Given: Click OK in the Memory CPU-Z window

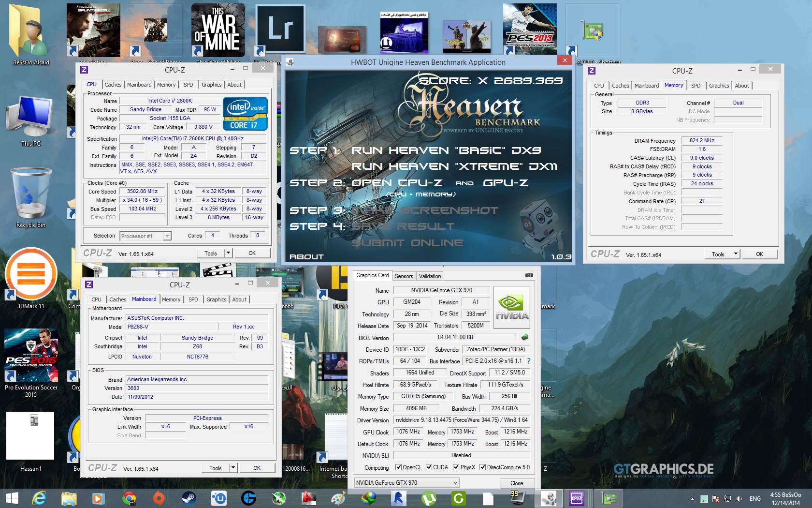Looking at the screenshot, I should click(759, 254).
